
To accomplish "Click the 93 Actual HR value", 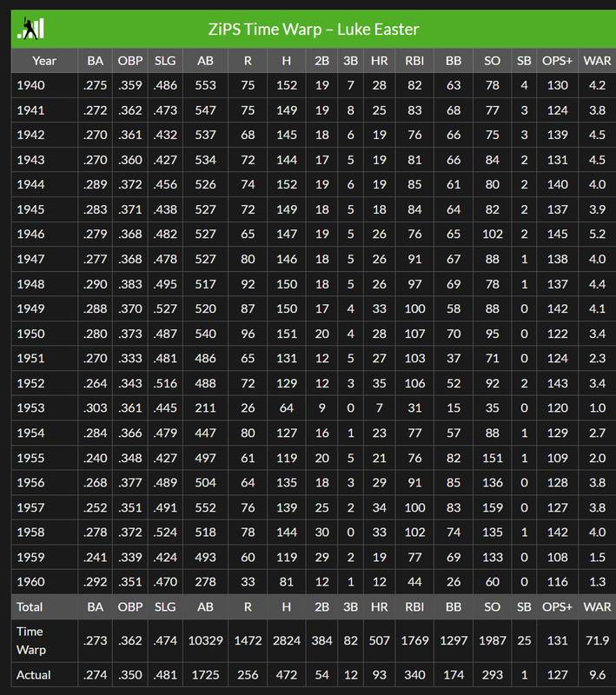I will pyautogui.click(x=380, y=675).
